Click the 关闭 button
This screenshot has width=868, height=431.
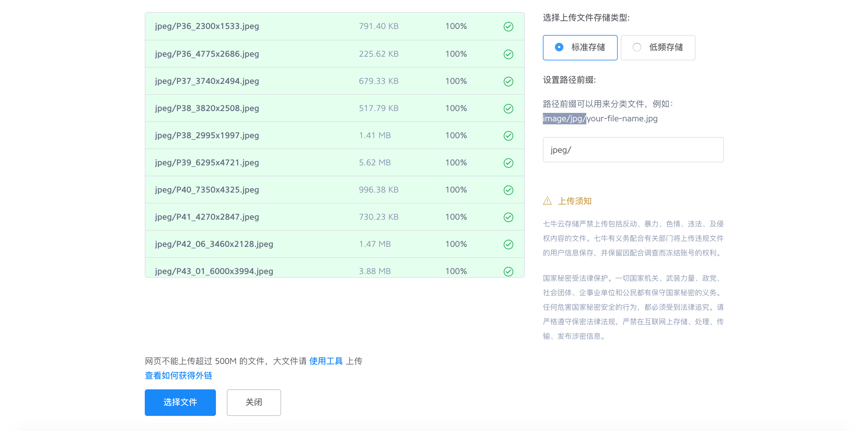point(254,402)
